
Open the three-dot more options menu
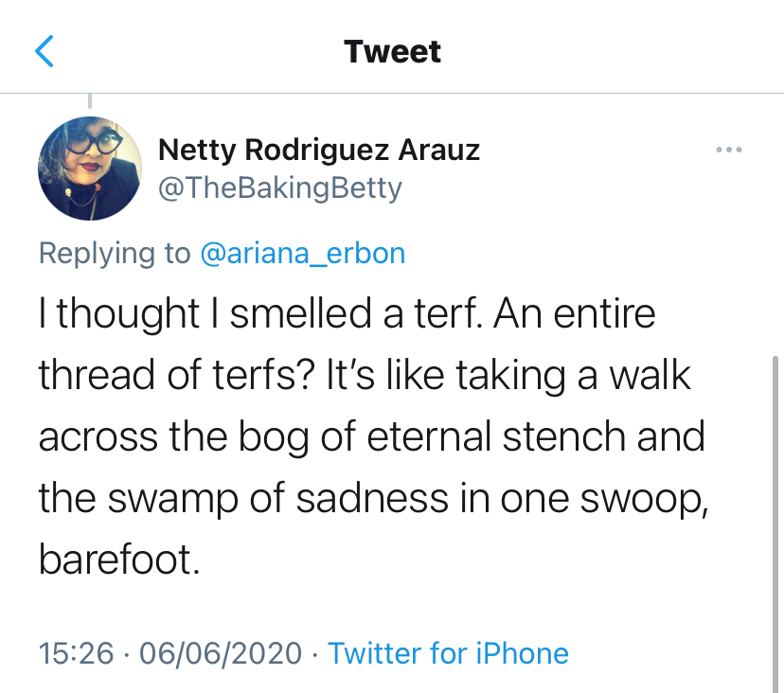[728, 151]
